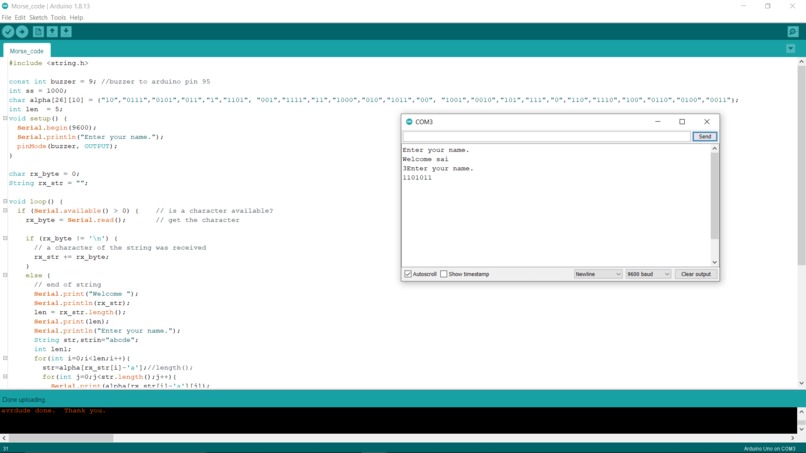Click 'pinMode(buzzer, OUTPUT);' line

point(67,146)
